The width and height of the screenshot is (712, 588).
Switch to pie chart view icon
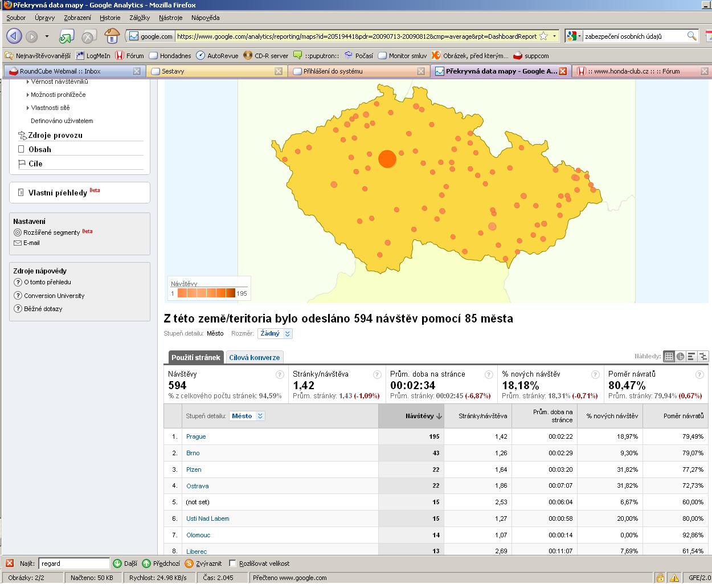(680, 357)
